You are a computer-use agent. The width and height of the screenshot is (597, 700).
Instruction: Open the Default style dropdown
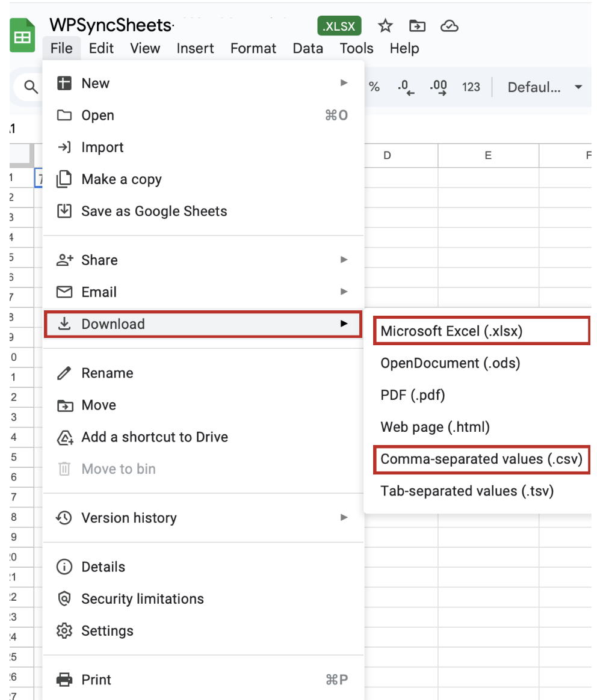click(x=545, y=87)
